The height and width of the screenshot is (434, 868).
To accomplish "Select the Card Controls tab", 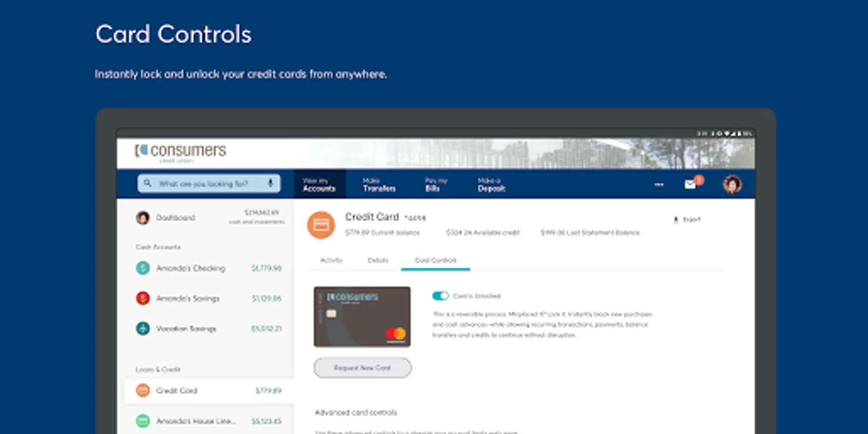I will [435, 260].
